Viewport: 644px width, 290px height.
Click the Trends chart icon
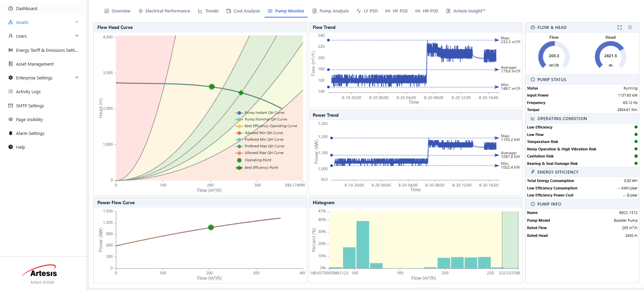pos(200,11)
